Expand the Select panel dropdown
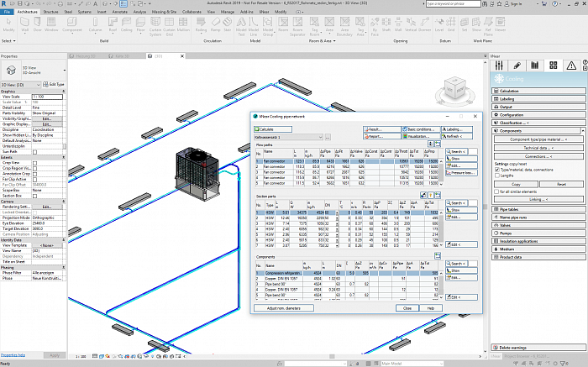 pyautogui.click(x=8, y=41)
